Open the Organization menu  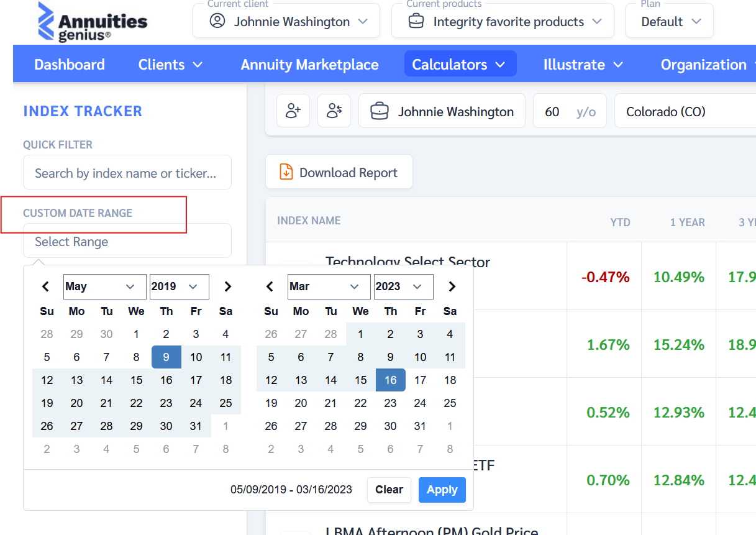pyautogui.click(x=708, y=65)
